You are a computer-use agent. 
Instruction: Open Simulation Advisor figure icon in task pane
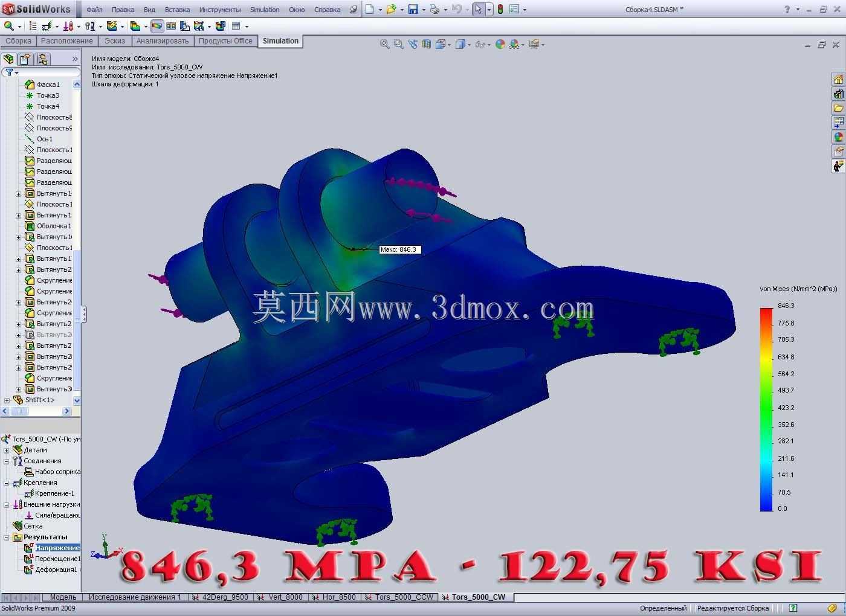(x=838, y=166)
